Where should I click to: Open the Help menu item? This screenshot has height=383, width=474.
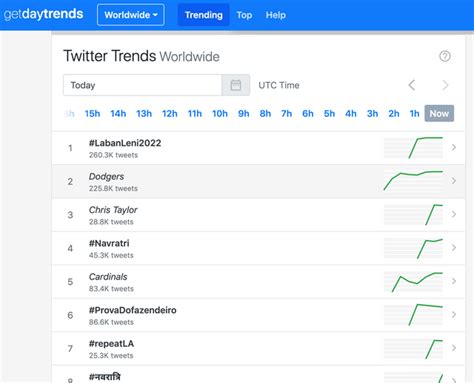click(x=276, y=15)
